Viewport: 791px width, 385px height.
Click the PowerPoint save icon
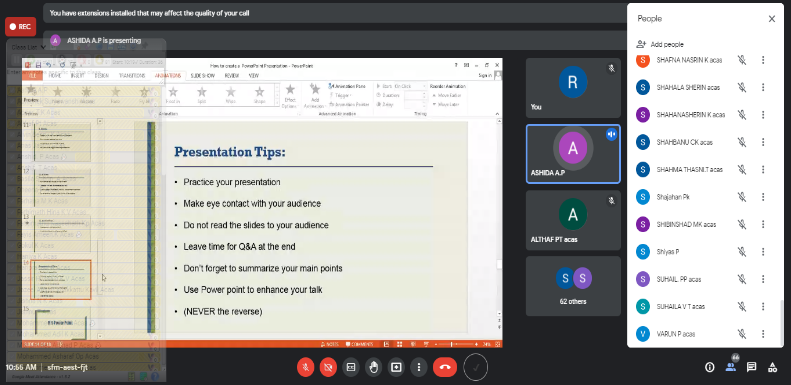[x=38, y=65]
